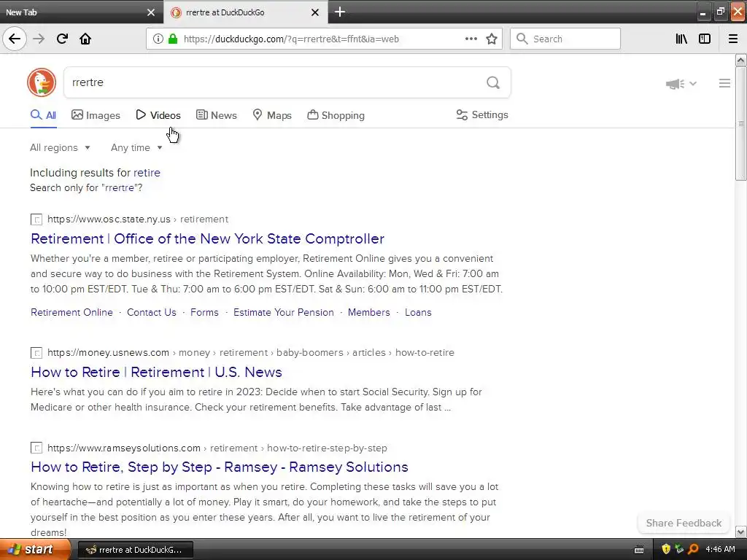Search only for "rrertre" link
Viewport: 747px width, 560px height.
point(86,187)
